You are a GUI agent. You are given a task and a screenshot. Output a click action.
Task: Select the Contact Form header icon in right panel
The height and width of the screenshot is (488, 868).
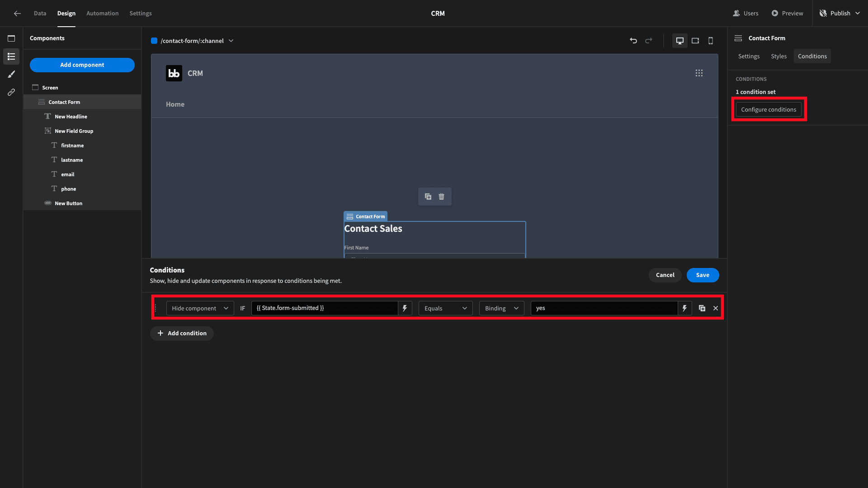(738, 38)
